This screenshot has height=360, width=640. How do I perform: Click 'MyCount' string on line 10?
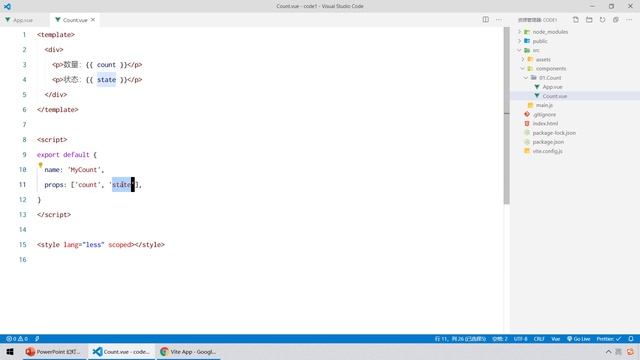[x=83, y=169]
